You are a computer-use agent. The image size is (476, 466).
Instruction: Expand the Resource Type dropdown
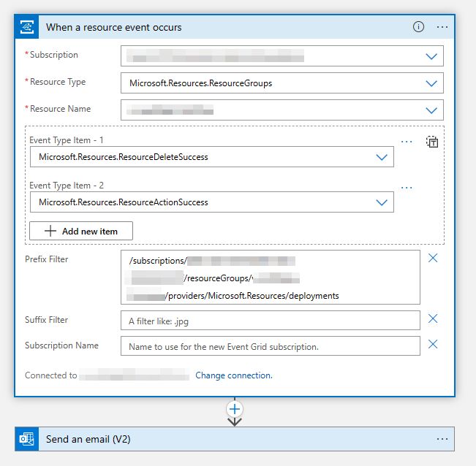click(x=431, y=83)
